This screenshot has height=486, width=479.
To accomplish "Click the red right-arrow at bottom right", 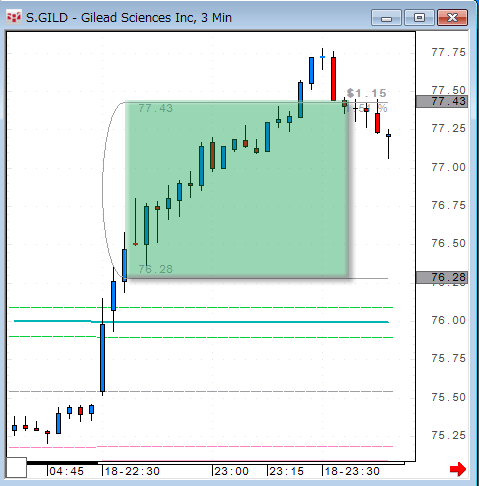I will coord(458,469).
